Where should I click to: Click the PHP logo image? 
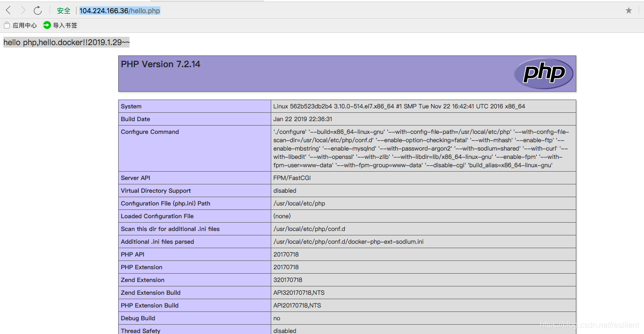click(543, 74)
